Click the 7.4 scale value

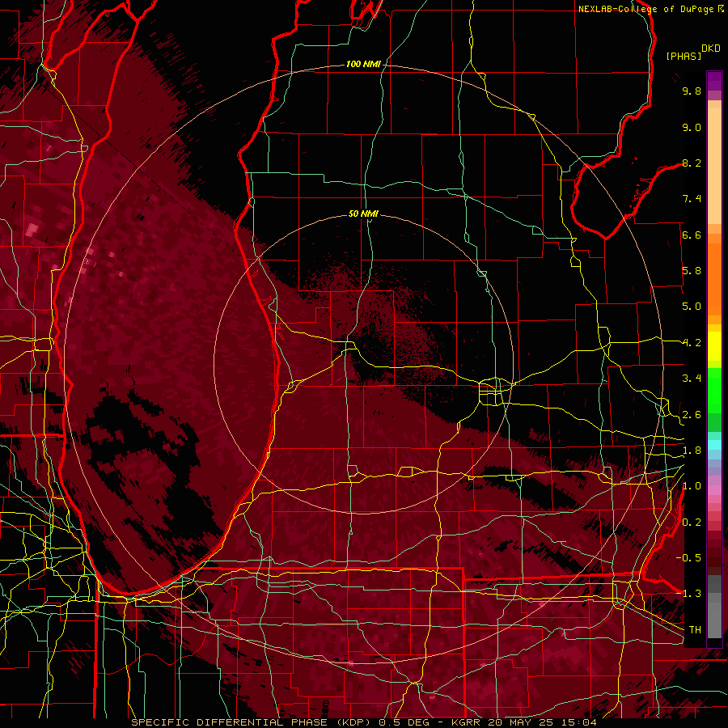692,199
